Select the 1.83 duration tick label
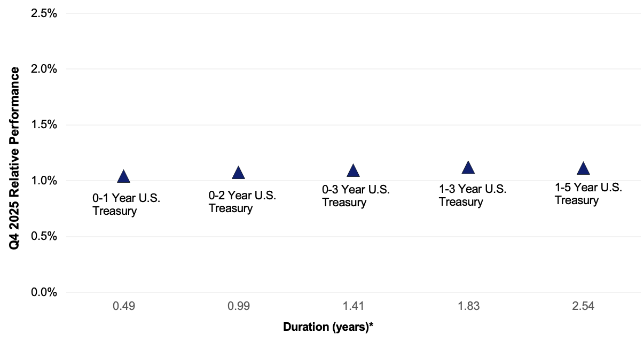This screenshot has height=342, width=644. [468, 306]
